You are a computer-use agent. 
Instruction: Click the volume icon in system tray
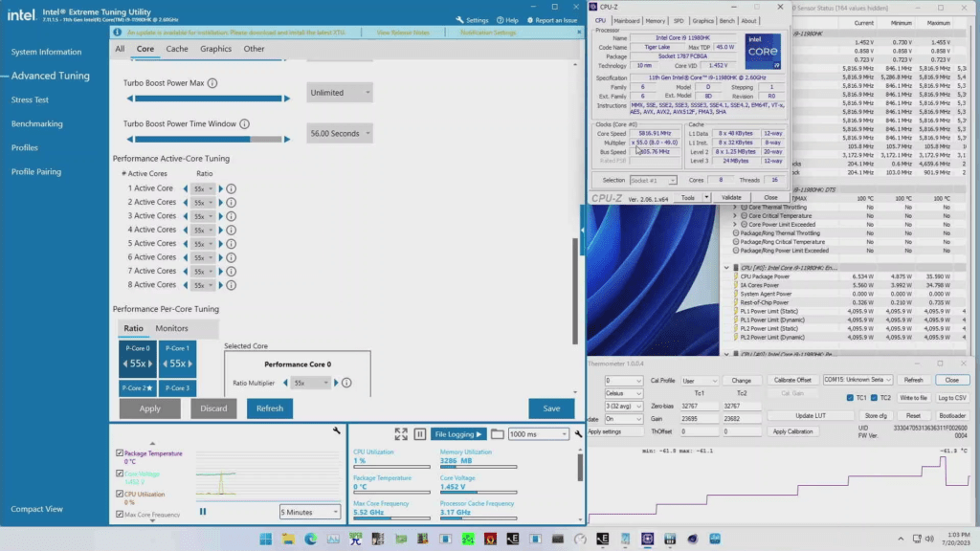click(929, 539)
